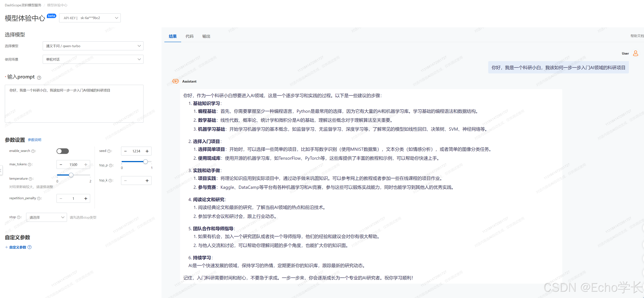Click the user avatar icon
The height and width of the screenshot is (298, 644).
635,53
